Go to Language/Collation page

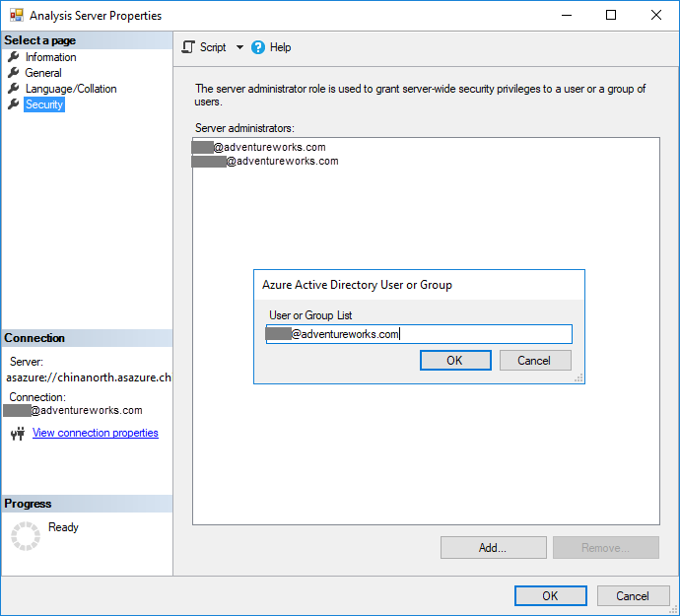coord(71,89)
